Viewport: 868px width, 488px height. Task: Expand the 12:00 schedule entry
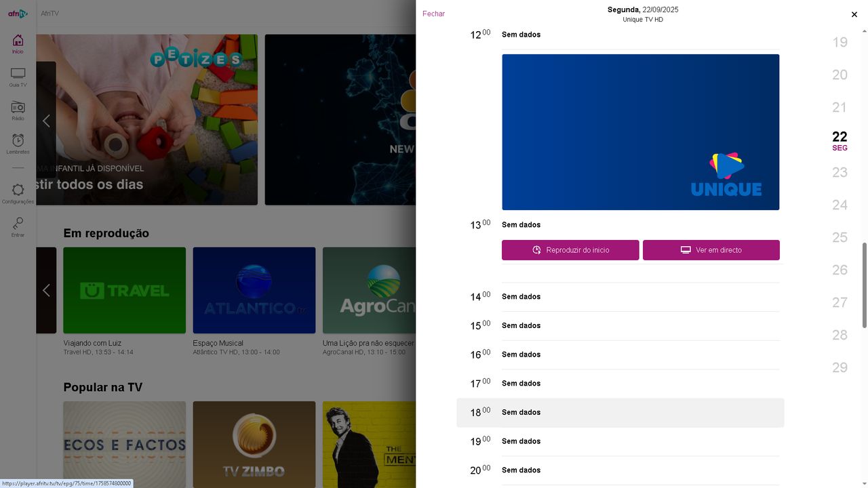click(620, 35)
